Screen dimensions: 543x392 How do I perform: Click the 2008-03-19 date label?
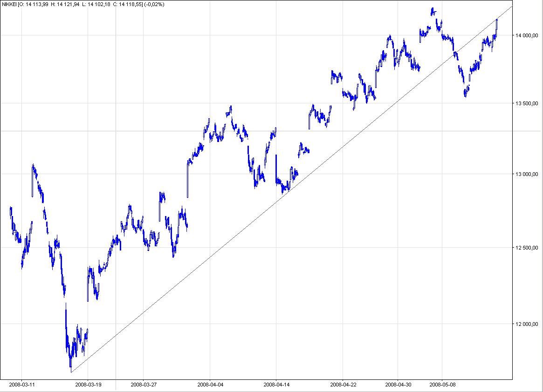tap(88, 385)
